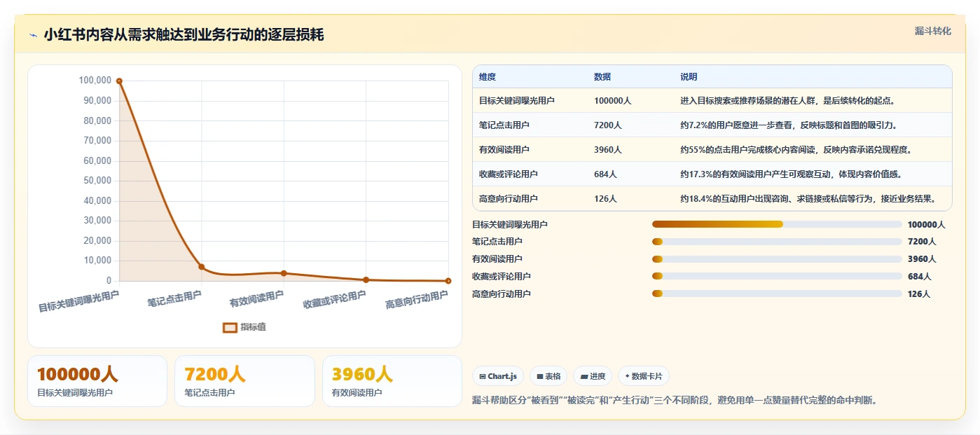980x435 pixels.
Task: Click the 10,000 y-axis label
Action: pyautogui.click(x=97, y=261)
